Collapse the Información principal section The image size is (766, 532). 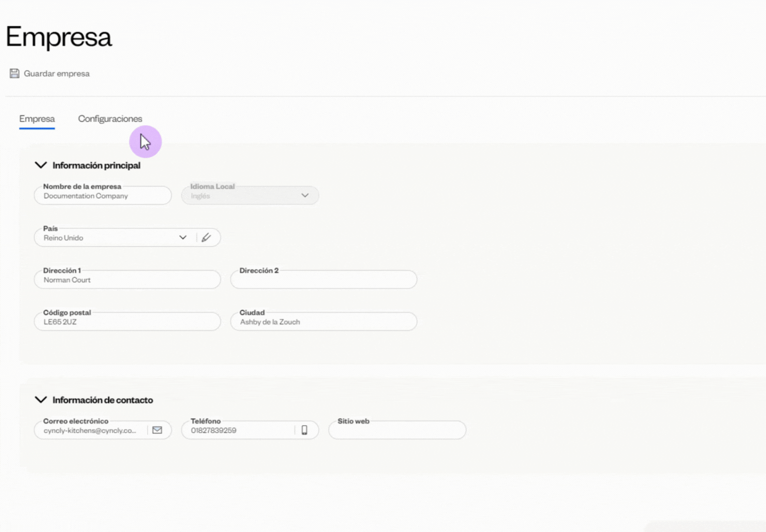pos(41,165)
